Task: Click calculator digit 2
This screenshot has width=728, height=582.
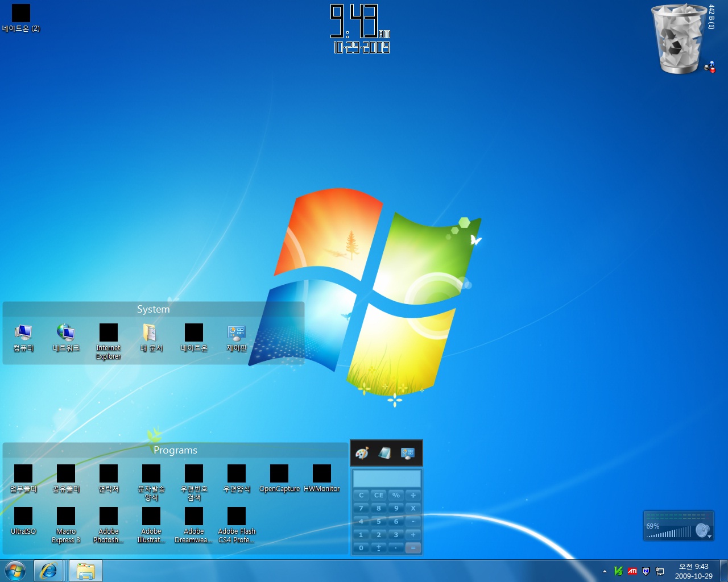Action: tap(379, 535)
